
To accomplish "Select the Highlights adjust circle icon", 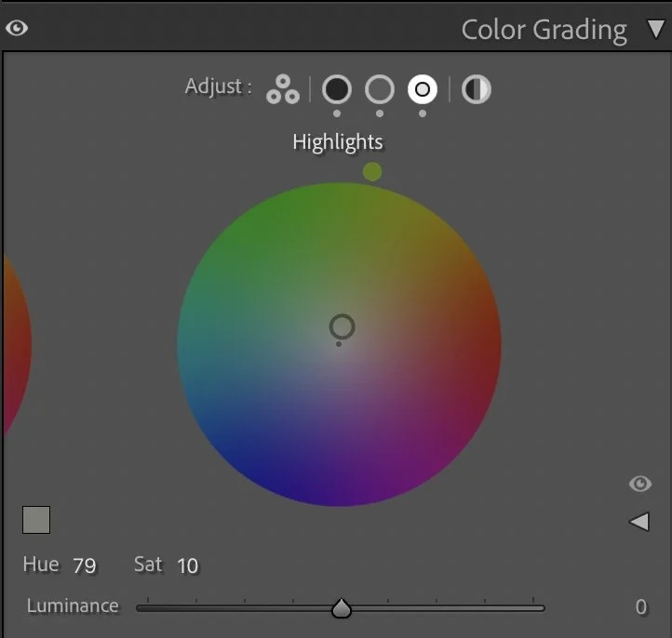I will click(423, 89).
